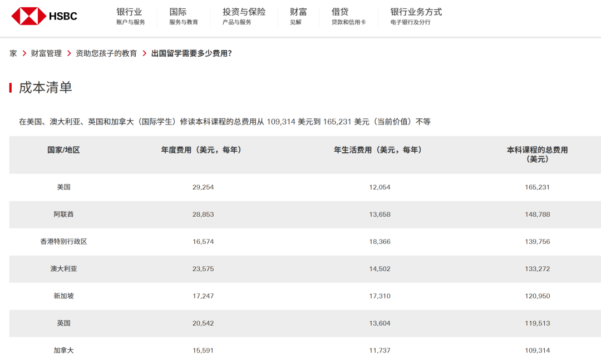Click the 成本清单 section heading
Image resolution: width=601 pixels, height=364 pixels.
pyautogui.click(x=46, y=88)
